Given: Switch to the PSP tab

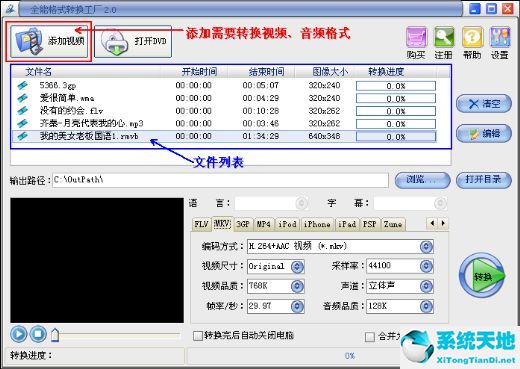Looking at the screenshot, I should (370, 224).
